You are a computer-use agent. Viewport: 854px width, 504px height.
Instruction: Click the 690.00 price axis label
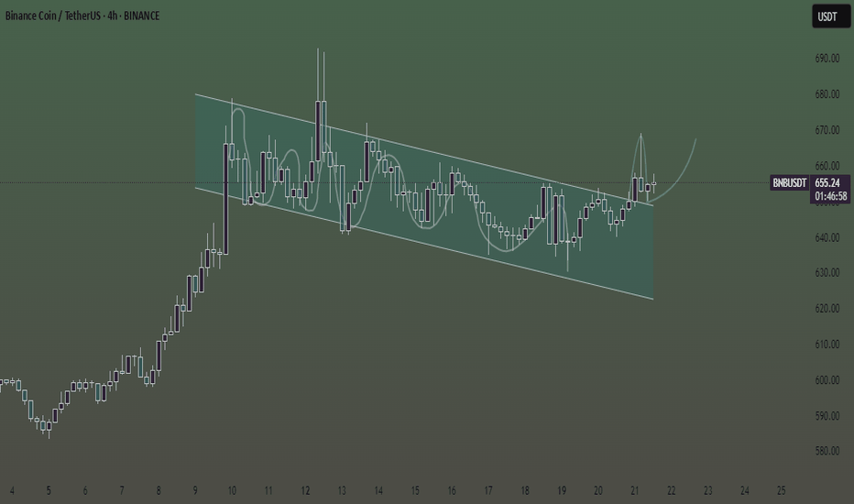pos(827,59)
